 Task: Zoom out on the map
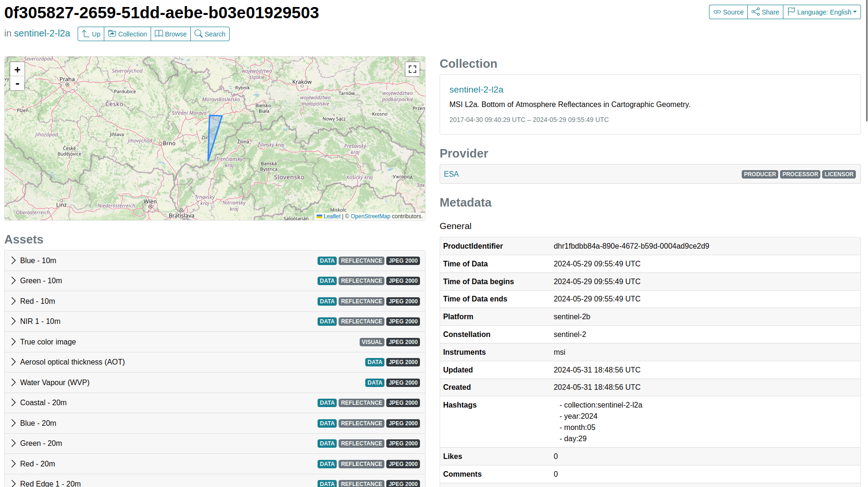click(17, 84)
